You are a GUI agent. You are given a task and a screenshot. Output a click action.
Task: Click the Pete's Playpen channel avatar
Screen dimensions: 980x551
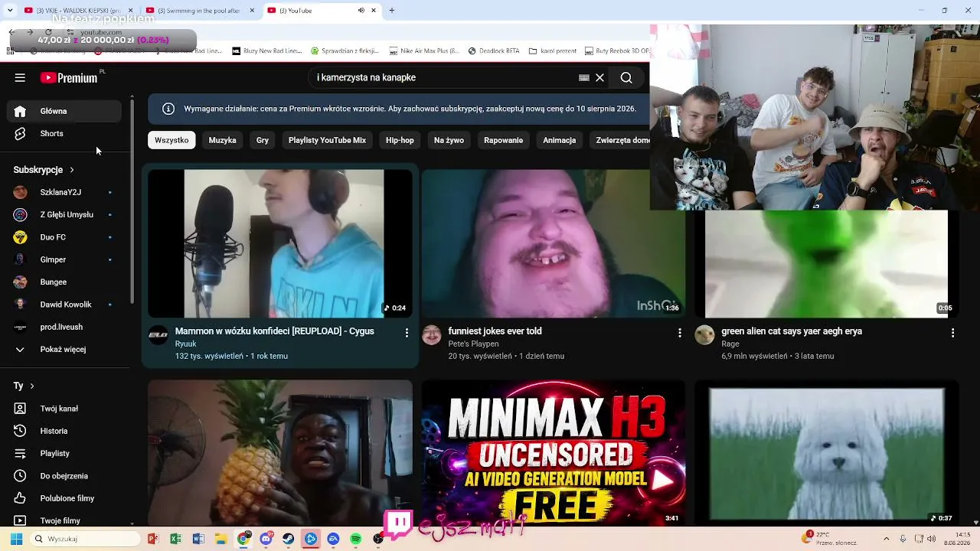tap(432, 335)
